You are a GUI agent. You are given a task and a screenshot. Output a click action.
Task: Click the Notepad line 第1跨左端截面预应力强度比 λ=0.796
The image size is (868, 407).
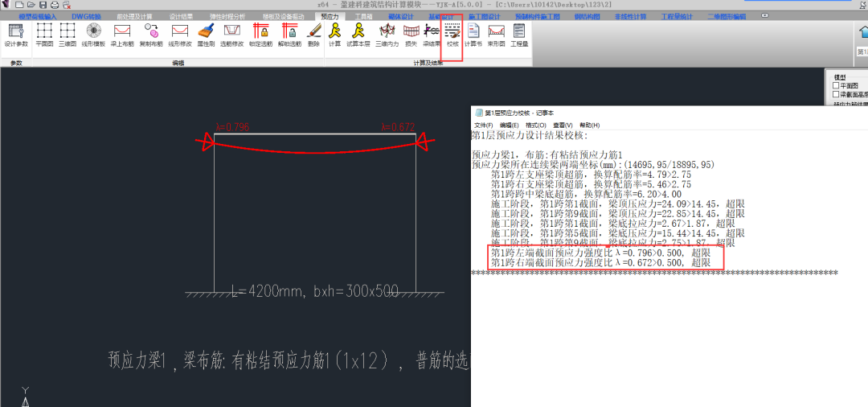600,253
